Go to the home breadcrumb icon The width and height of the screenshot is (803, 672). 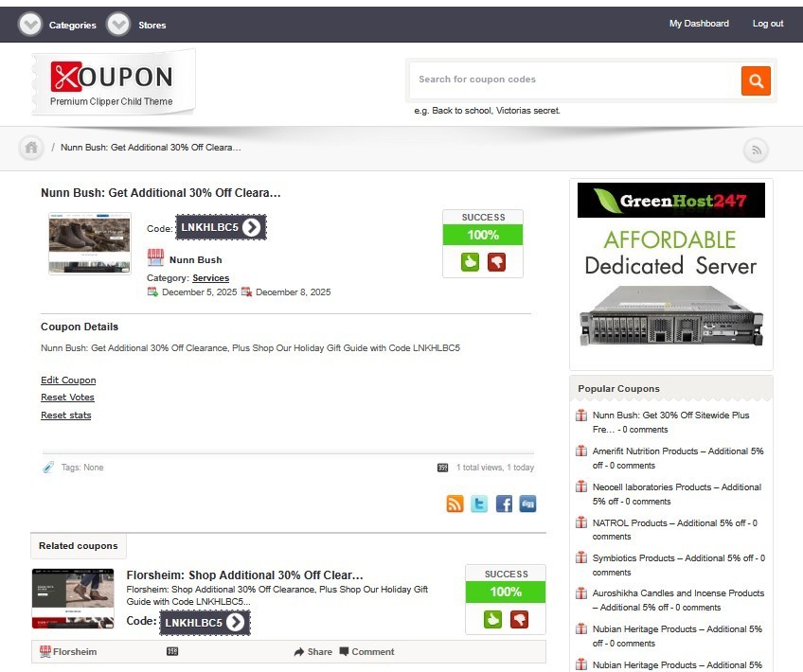click(31, 148)
